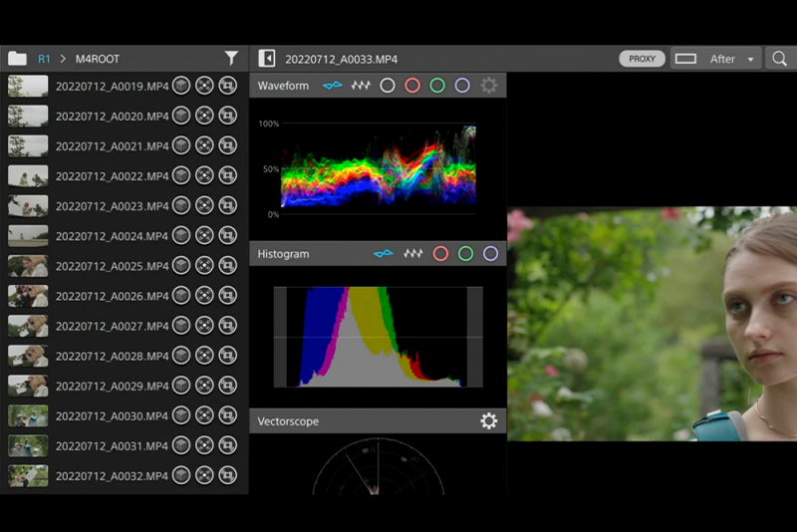
Task: Toggle red channel in Waveform
Action: tap(412, 86)
